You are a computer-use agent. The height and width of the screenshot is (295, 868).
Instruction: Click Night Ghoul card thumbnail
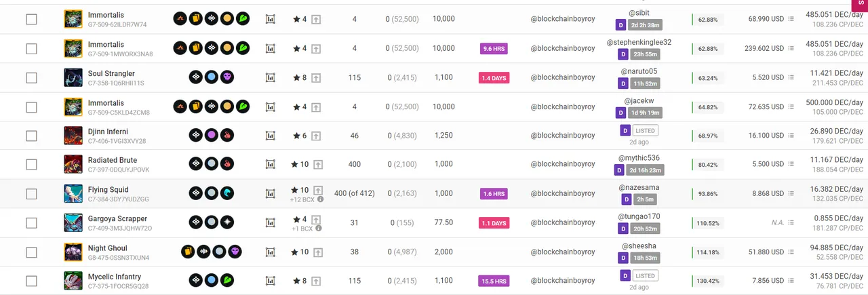tap(73, 252)
